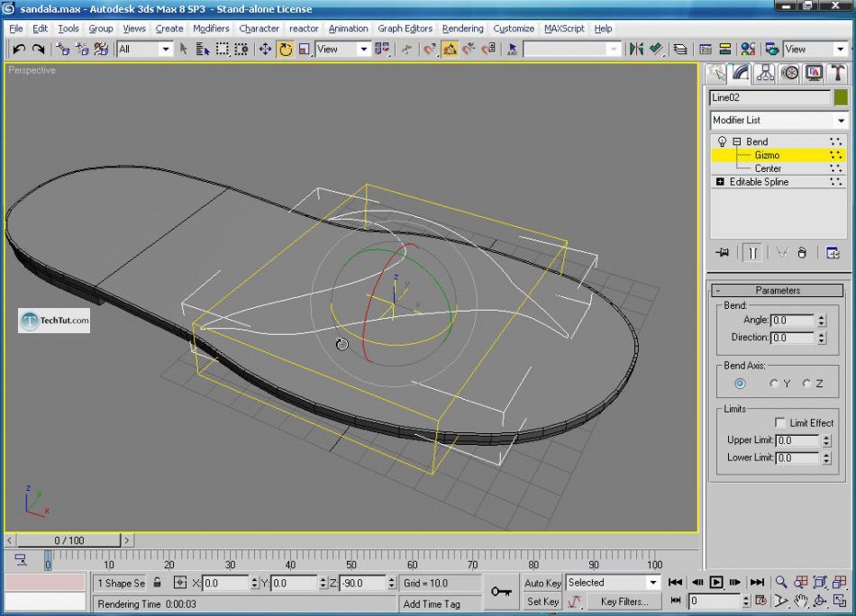Open the Rendering menu

tap(462, 29)
